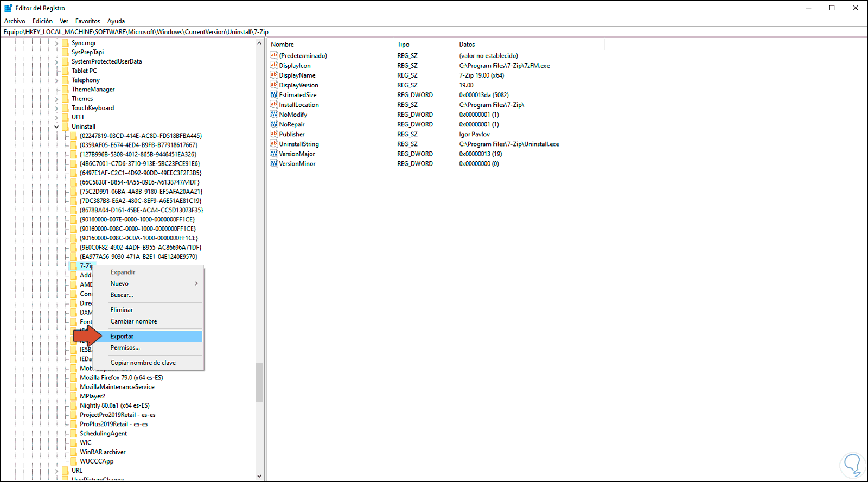Click the VersionMajor DWORD value icon
The image size is (868, 482).
(x=274, y=154)
